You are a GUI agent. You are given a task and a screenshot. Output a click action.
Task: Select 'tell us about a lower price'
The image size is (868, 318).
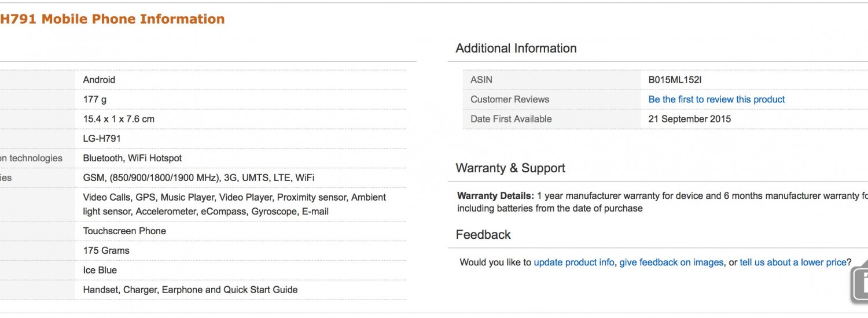click(x=793, y=262)
